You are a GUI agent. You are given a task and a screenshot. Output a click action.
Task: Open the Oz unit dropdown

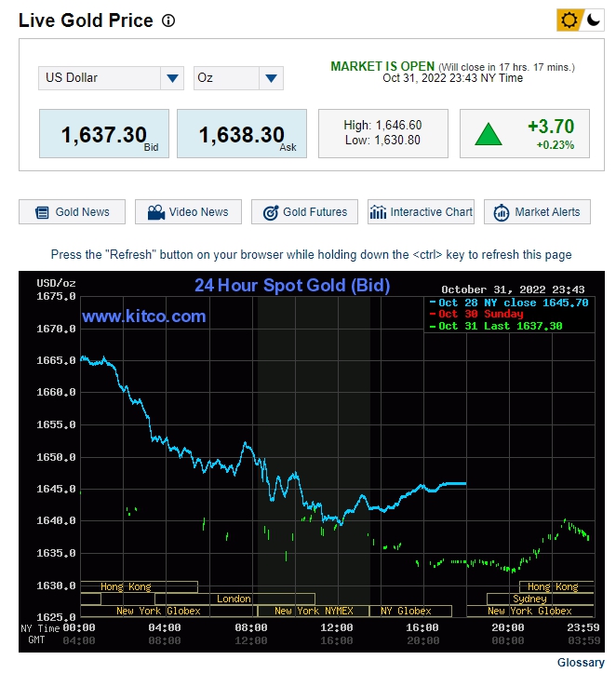click(238, 77)
